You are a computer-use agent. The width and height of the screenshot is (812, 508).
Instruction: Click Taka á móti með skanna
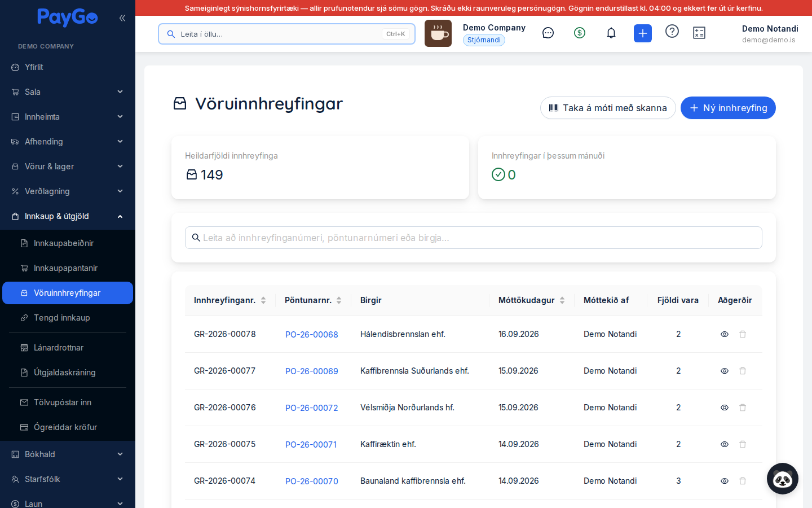(x=608, y=108)
